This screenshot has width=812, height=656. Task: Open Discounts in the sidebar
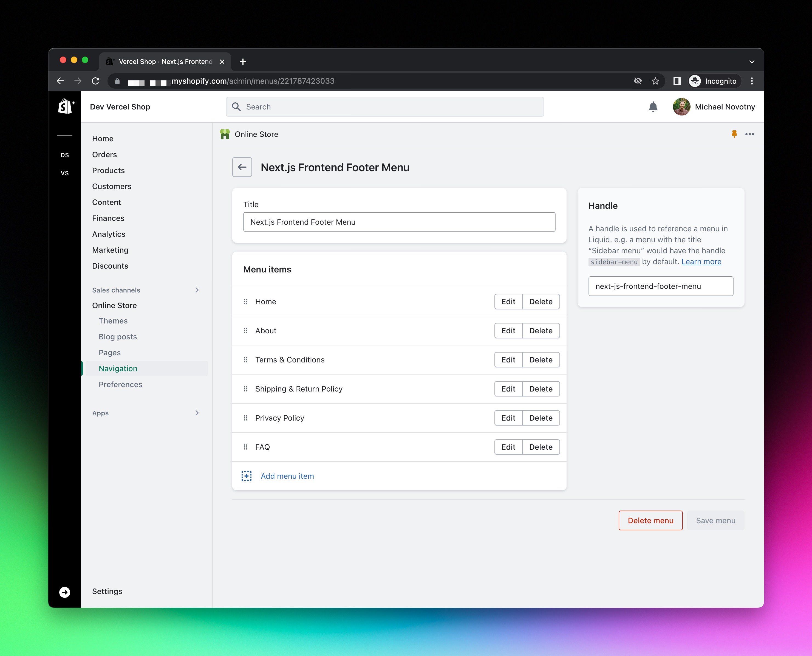(x=110, y=266)
